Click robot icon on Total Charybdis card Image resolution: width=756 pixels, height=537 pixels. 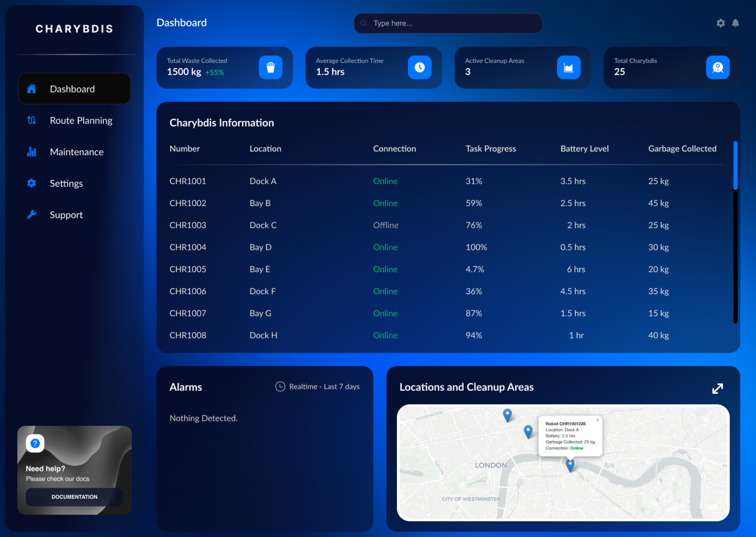tap(718, 68)
